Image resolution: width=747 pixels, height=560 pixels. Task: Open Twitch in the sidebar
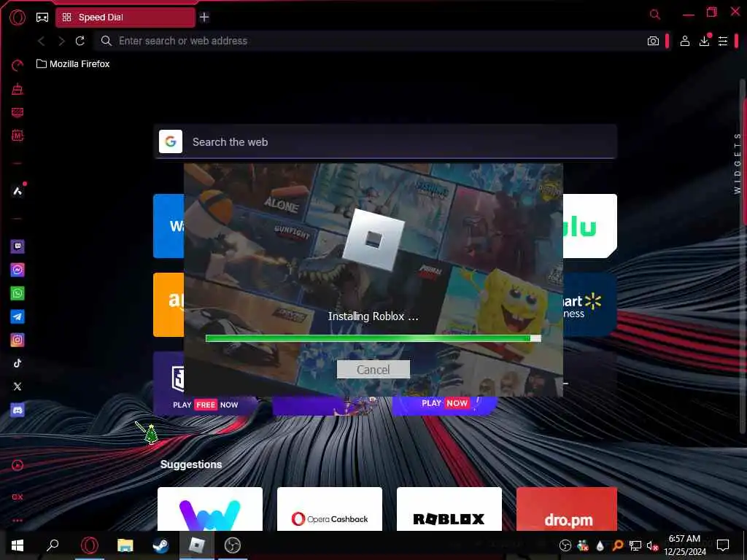point(18,246)
